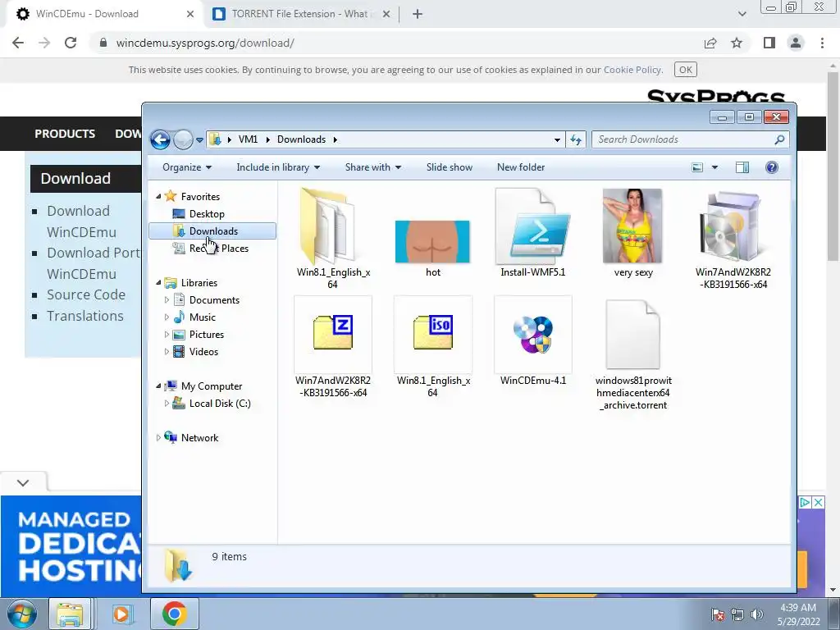Open the Organize menu
Viewport: 840px width, 630px height.
coord(187,167)
